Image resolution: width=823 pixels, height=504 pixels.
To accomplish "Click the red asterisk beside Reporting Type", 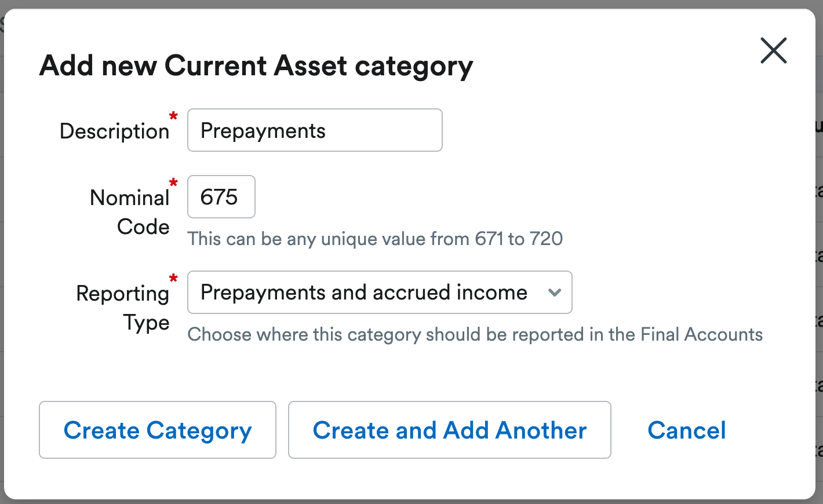I will pos(173,279).
